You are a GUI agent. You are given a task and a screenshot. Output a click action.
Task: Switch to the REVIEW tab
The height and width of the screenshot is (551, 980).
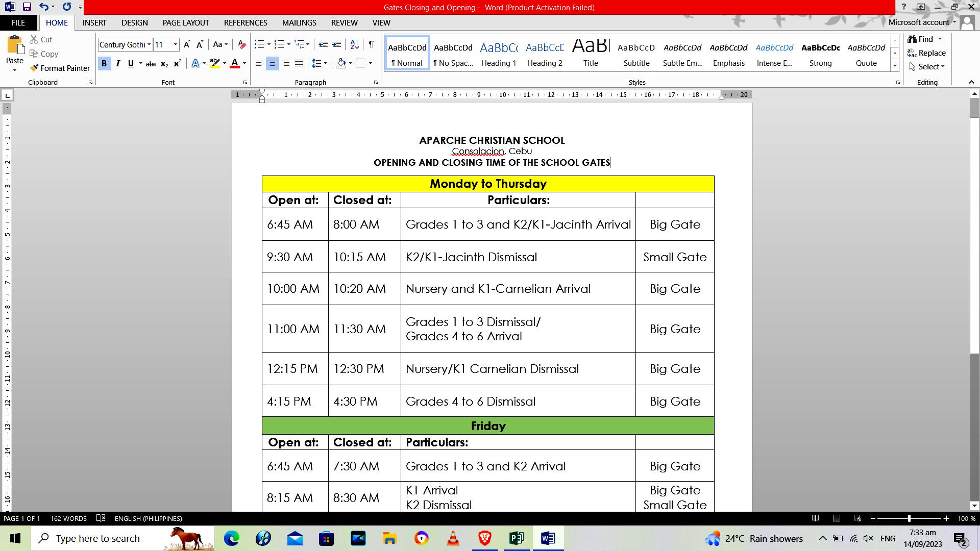(x=344, y=22)
